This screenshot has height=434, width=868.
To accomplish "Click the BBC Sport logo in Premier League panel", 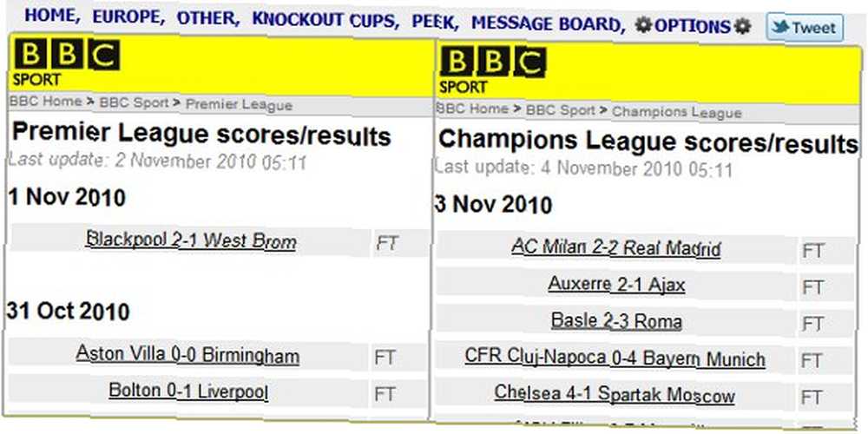I will pyautogui.click(x=67, y=63).
